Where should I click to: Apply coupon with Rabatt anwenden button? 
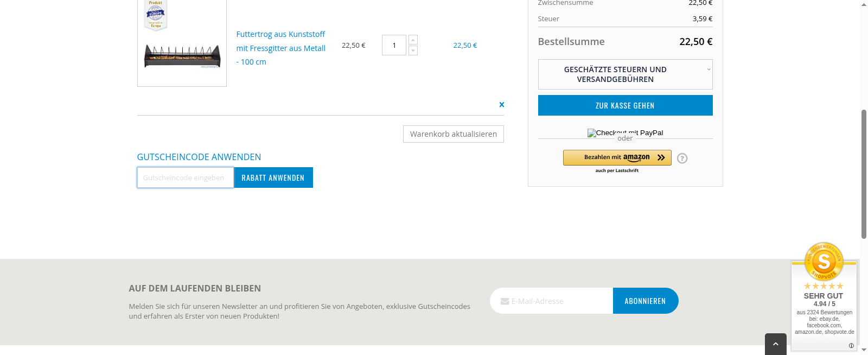pos(273,177)
